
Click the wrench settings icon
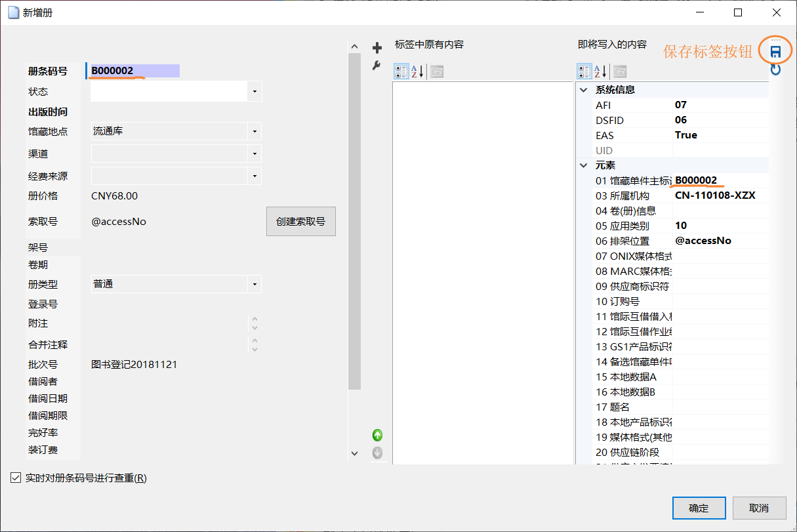(377, 65)
